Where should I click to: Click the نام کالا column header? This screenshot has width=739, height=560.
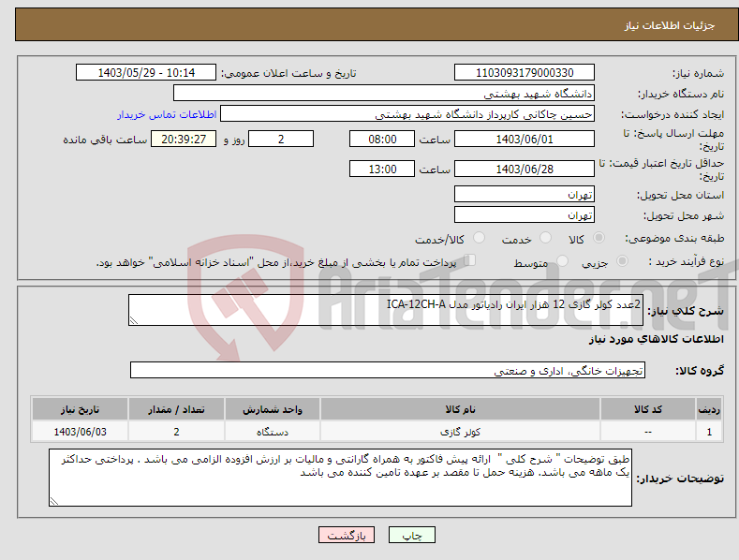460,409
